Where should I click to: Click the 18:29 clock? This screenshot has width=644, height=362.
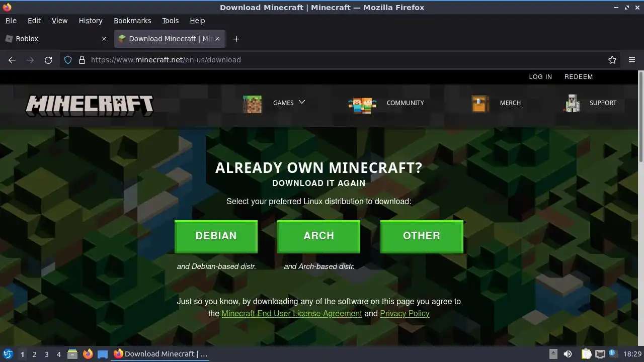click(632, 354)
